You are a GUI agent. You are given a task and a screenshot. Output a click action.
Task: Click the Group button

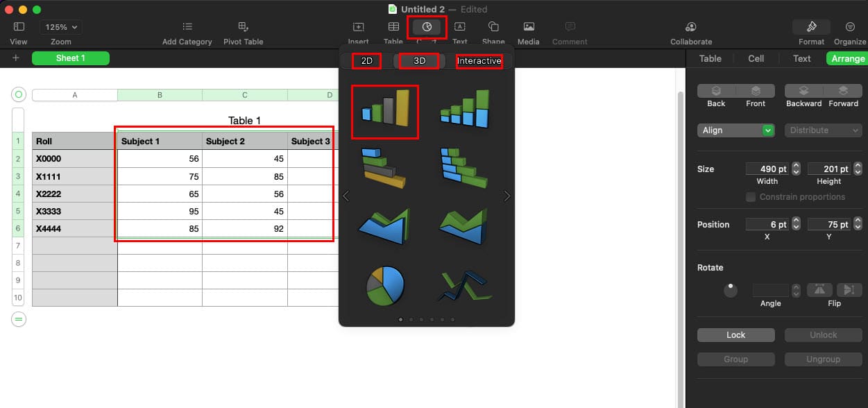click(736, 359)
